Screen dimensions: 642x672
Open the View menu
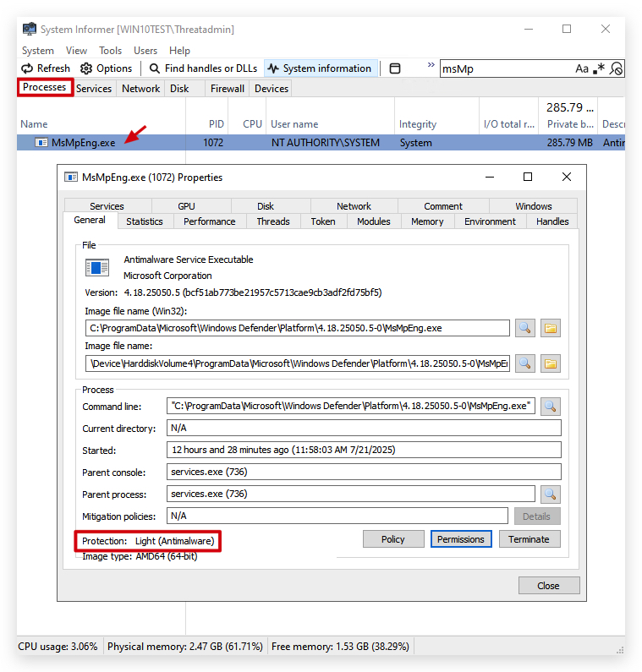(76, 51)
